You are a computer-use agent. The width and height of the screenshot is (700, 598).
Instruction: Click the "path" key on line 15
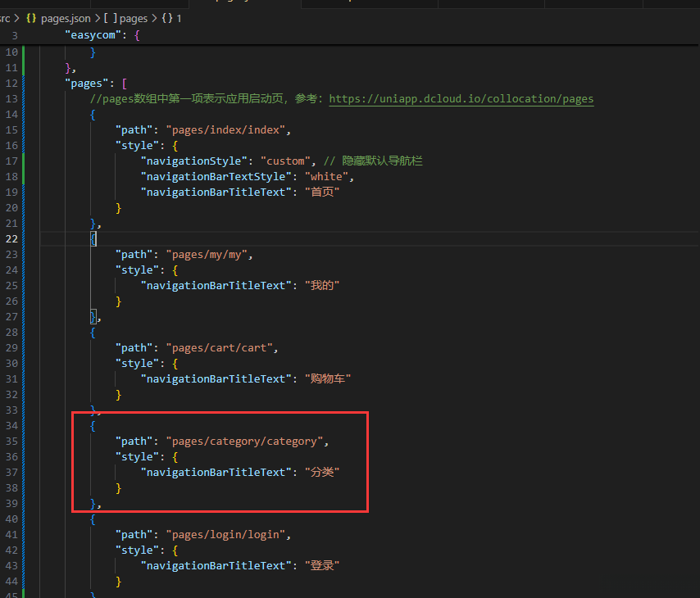coord(134,130)
